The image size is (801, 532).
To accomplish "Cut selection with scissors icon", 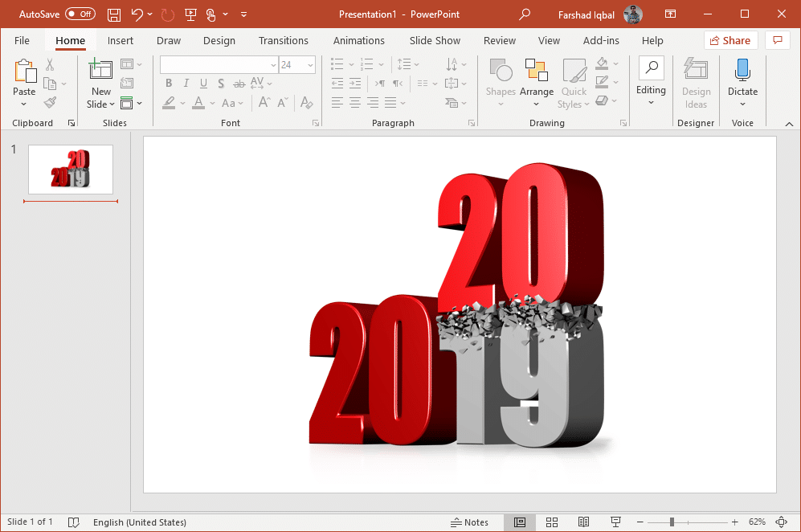I will tap(50, 63).
